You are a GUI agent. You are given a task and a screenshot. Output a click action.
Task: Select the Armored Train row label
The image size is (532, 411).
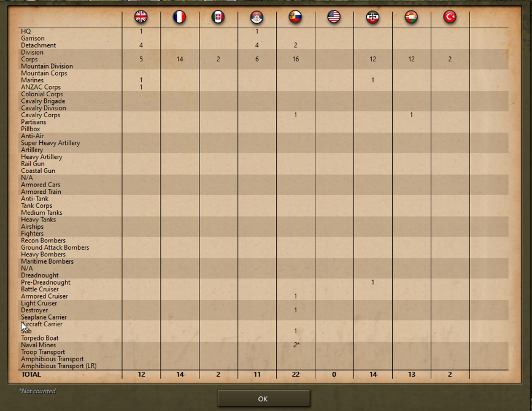(41, 191)
